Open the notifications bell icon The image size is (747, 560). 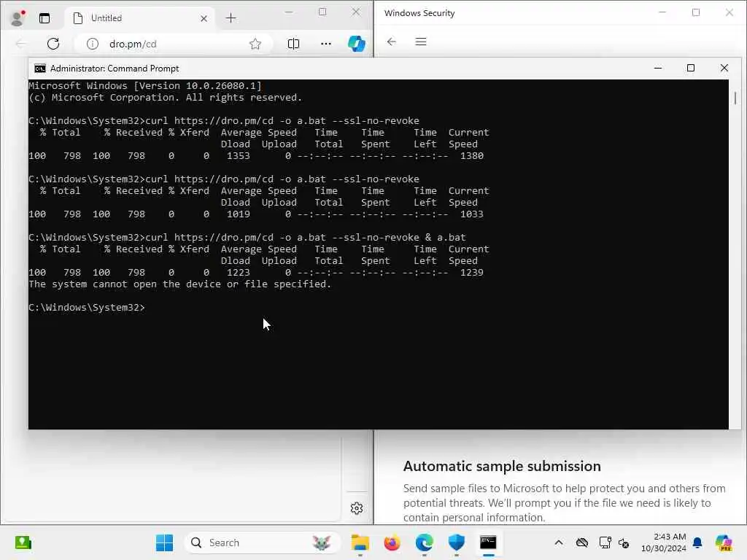point(697,542)
